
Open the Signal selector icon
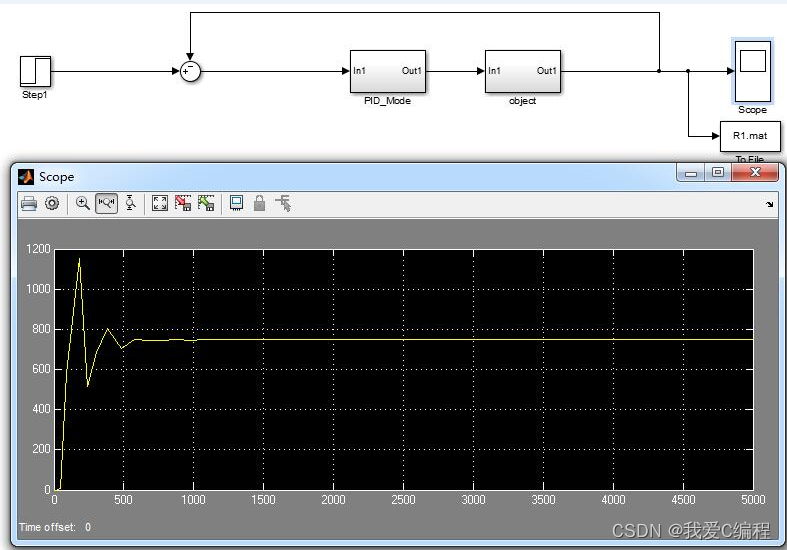[284, 204]
